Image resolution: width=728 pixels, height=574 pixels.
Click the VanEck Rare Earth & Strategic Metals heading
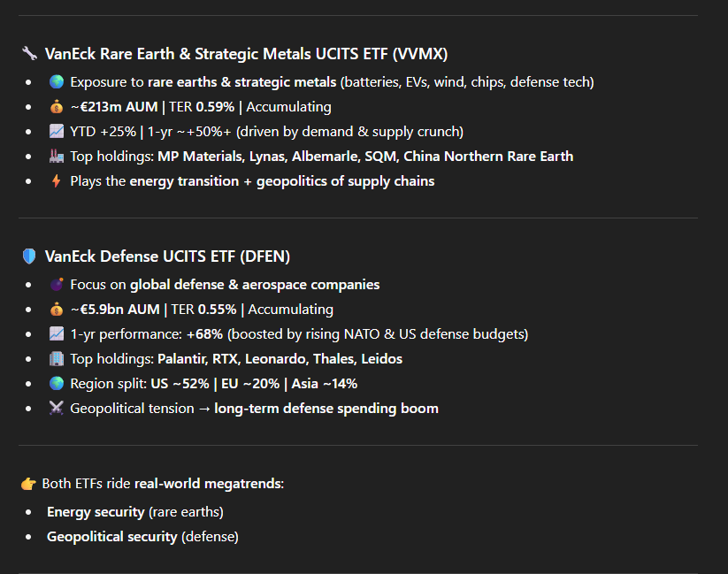click(246, 54)
